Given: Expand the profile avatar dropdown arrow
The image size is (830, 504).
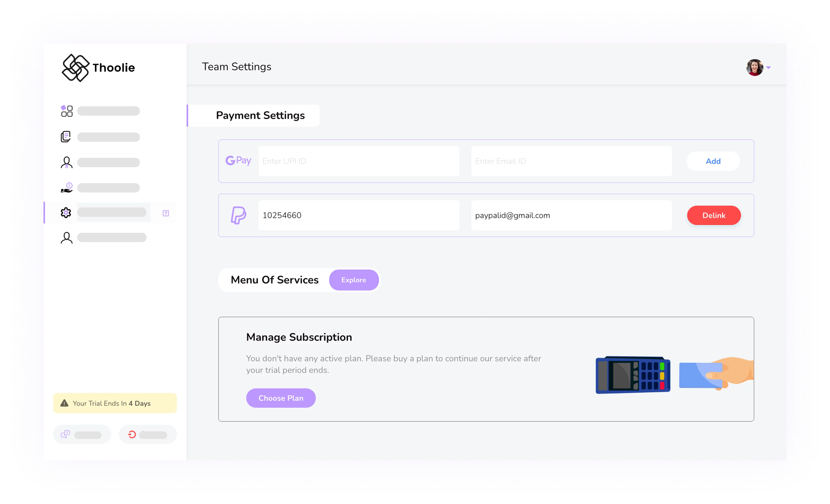Looking at the screenshot, I should click(768, 68).
